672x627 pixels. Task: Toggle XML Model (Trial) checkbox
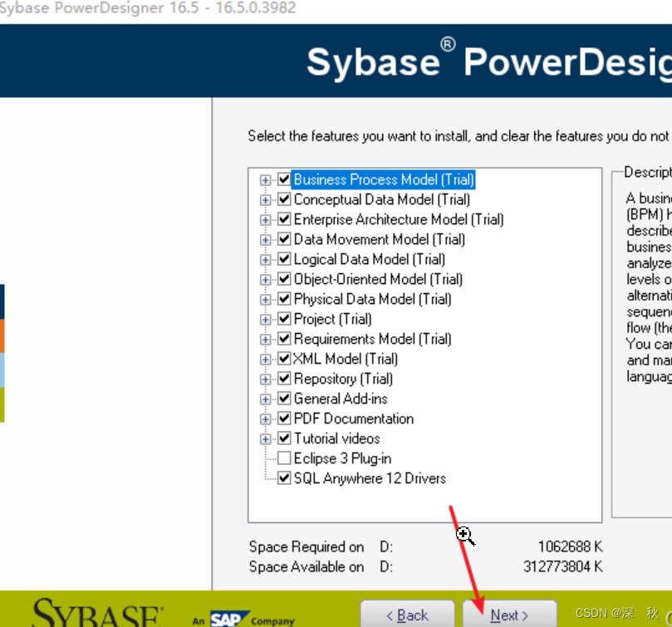coord(284,359)
